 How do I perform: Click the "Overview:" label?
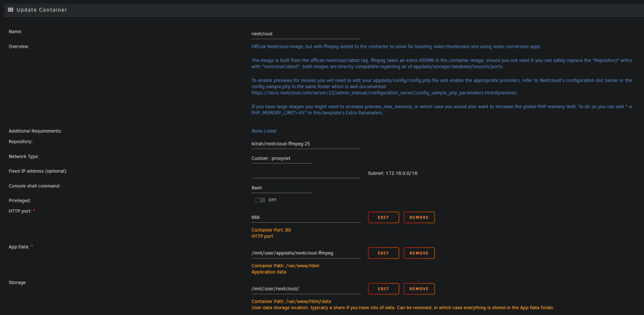click(19, 46)
